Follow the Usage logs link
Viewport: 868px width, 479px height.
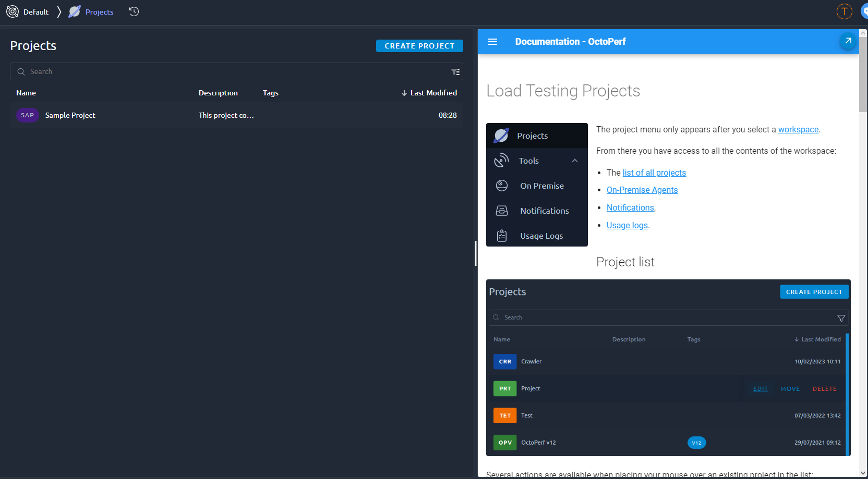click(x=627, y=225)
